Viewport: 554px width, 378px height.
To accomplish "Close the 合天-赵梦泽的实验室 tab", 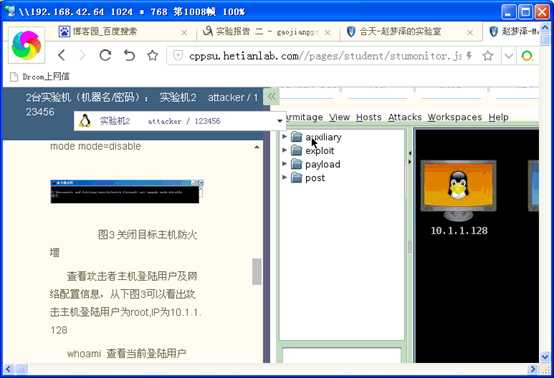I will click(470, 33).
